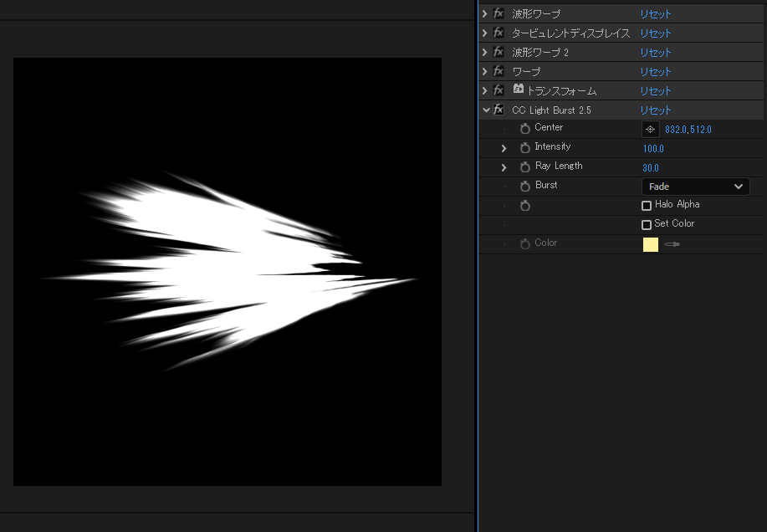
Task: Expand the 波形ワープ 2 effect
Action: (x=485, y=53)
